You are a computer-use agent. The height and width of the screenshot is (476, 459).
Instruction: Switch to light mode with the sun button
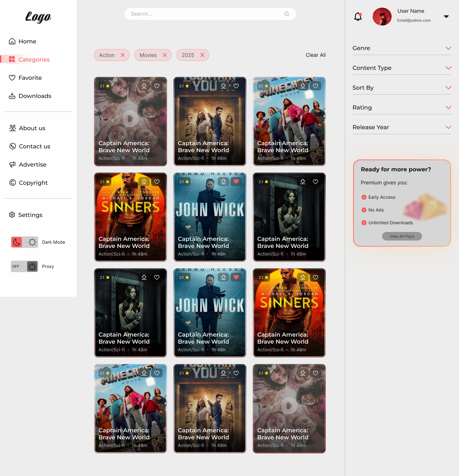coord(32,242)
